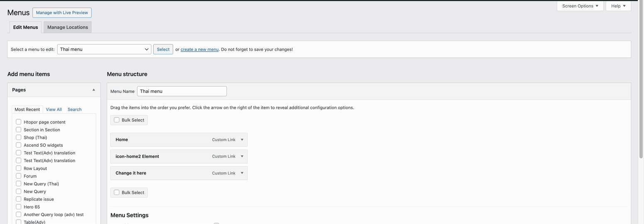Screen dimensions: 644x224
Task: Tick the Htopor page content checkbox
Action: (x=19, y=122)
